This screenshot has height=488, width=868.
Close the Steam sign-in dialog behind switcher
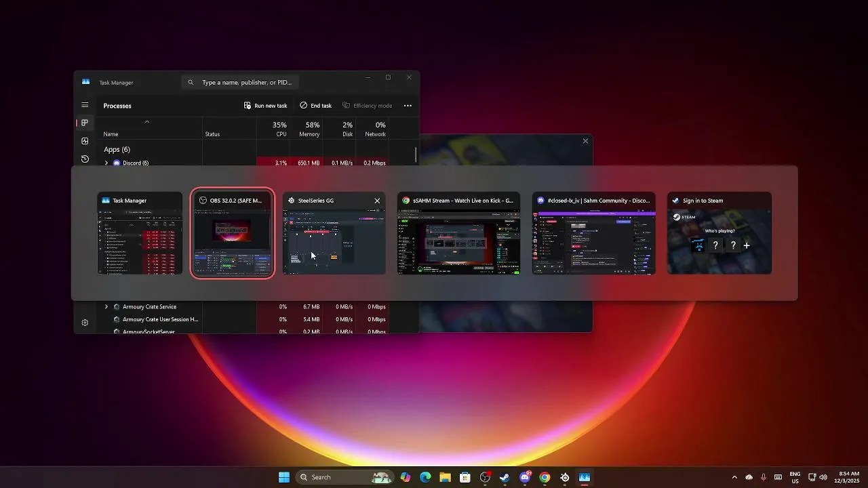tap(585, 141)
